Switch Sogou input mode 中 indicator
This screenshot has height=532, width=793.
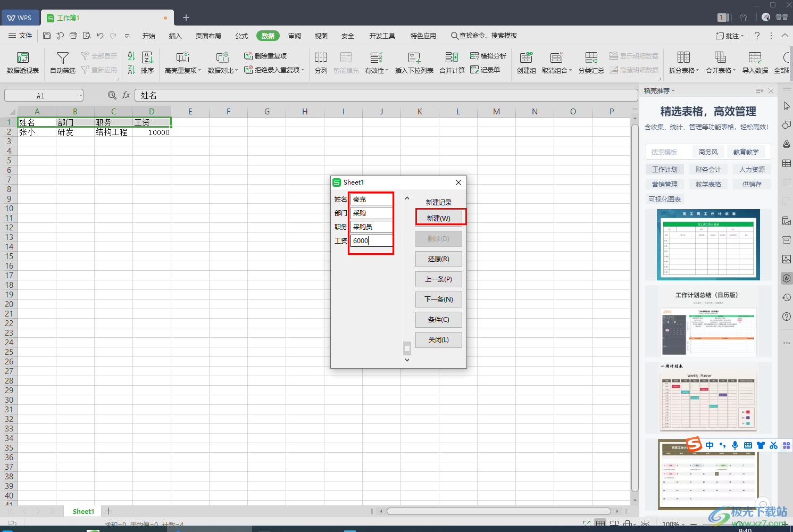709,445
